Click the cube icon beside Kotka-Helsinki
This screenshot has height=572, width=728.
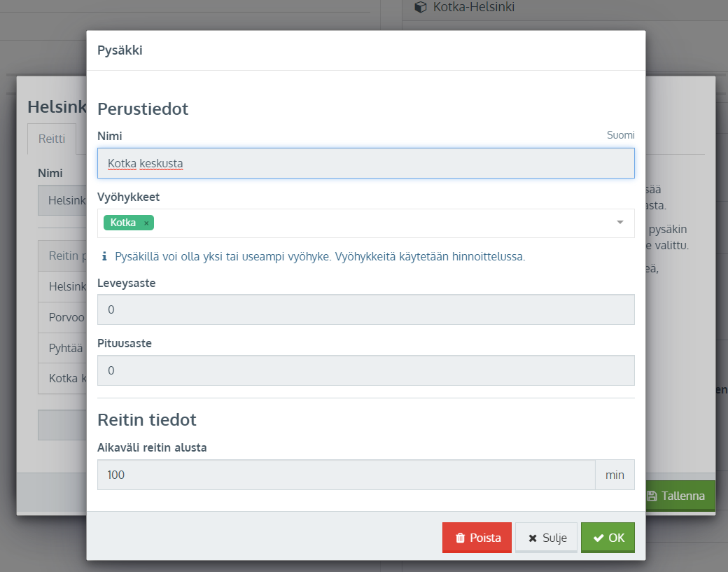click(x=420, y=7)
